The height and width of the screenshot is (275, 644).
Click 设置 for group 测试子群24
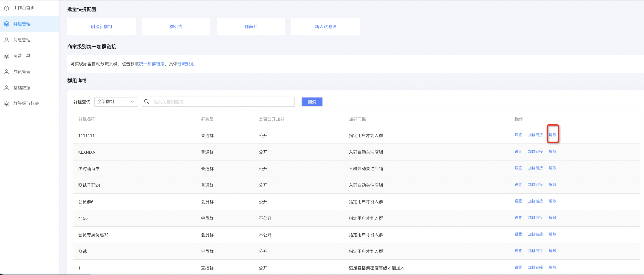(518, 184)
